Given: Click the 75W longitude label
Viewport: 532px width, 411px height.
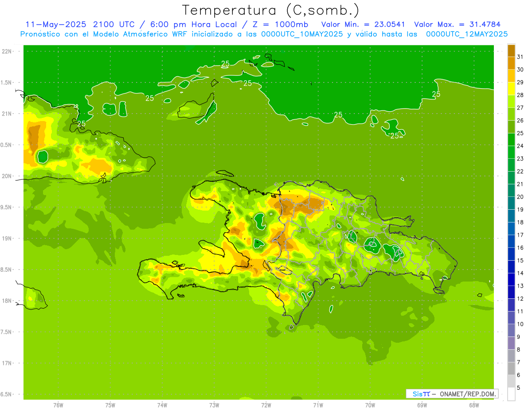Looking at the screenshot, I should (x=110, y=405).
